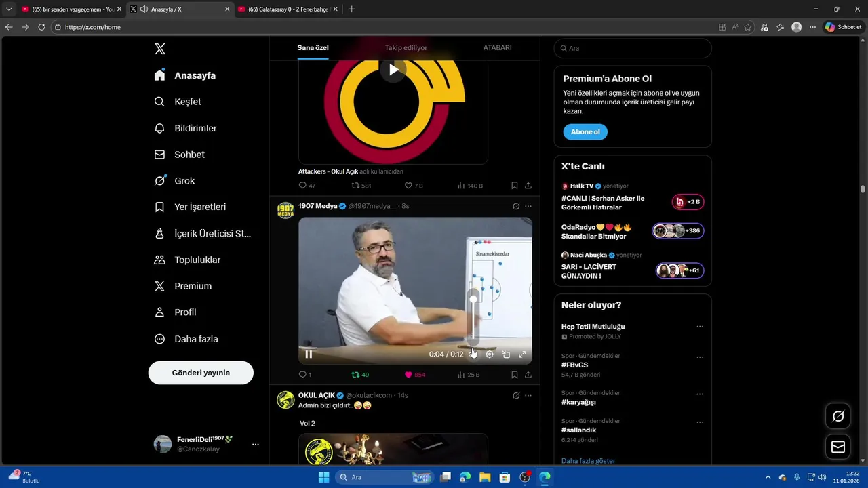This screenshot has height=488, width=868.
Task: Open options for #sallandık trend
Action: tap(700, 422)
